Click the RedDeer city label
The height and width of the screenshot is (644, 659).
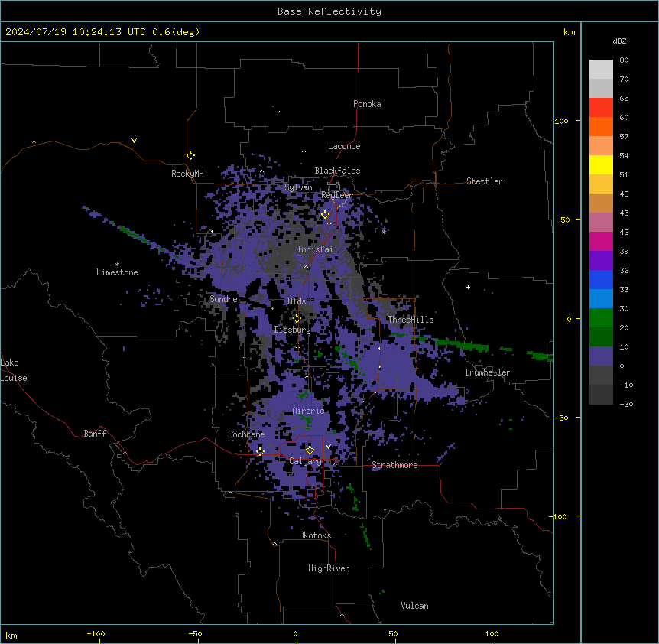336,195
